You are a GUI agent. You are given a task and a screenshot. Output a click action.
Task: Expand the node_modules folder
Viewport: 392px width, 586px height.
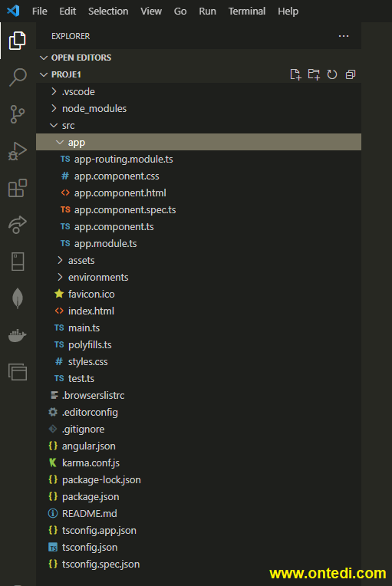[199, 108]
